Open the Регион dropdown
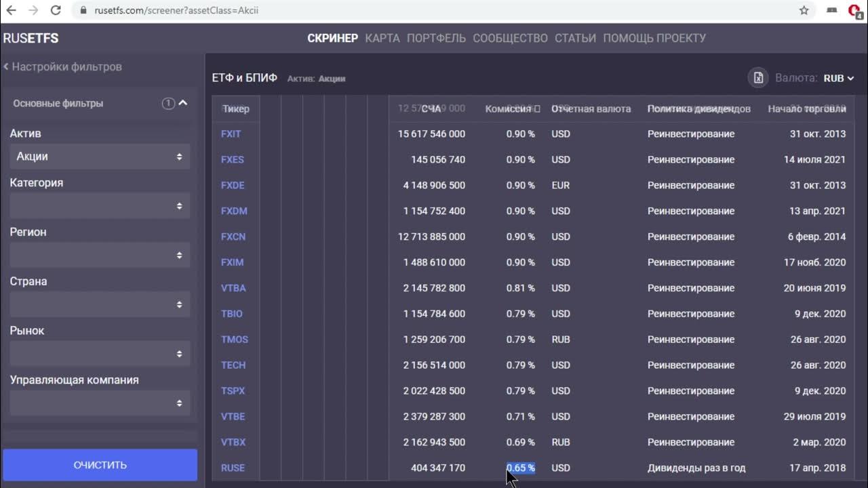The image size is (868, 488). 100,256
